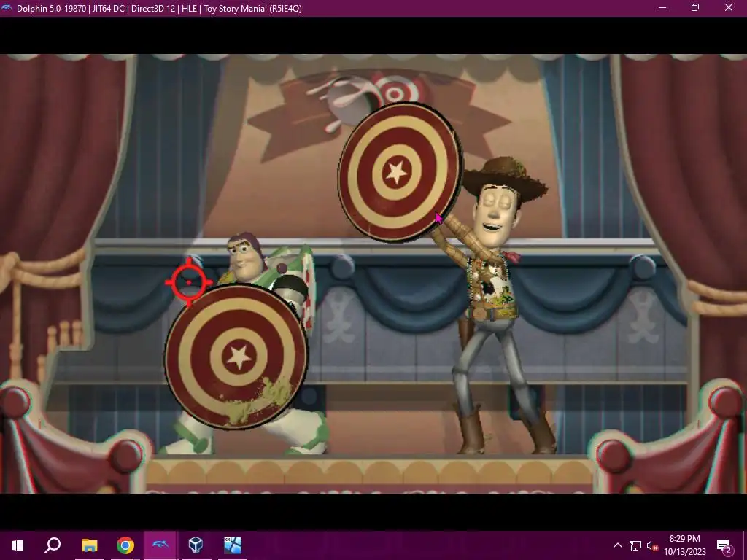The image size is (747, 560).
Task: Open File Explorer from taskbar
Action: 89,545
